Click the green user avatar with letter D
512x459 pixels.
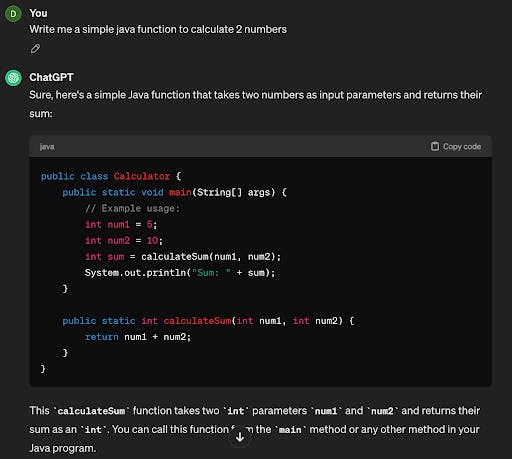[x=13, y=14]
